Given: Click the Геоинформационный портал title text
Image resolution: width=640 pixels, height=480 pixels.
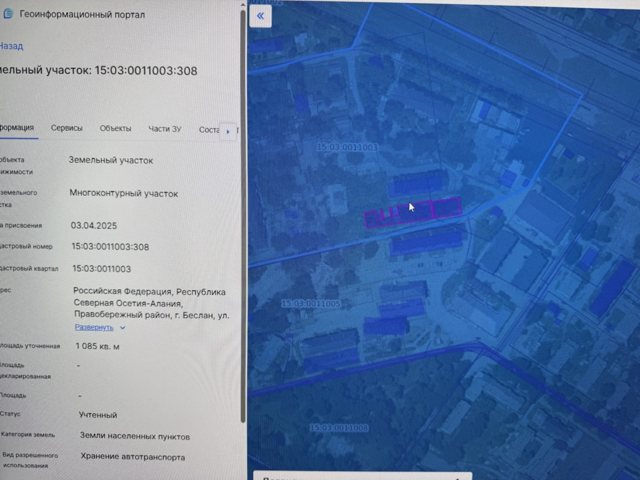Looking at the screenshot, I should tap(82, 14).
